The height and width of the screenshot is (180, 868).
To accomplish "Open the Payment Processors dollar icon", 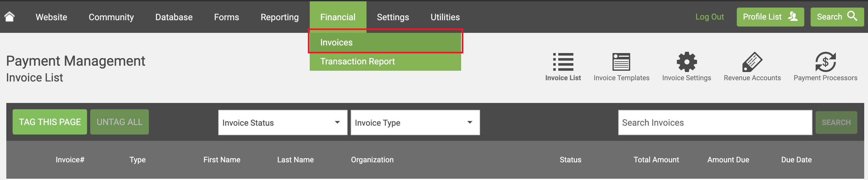I will click(825, 62).
